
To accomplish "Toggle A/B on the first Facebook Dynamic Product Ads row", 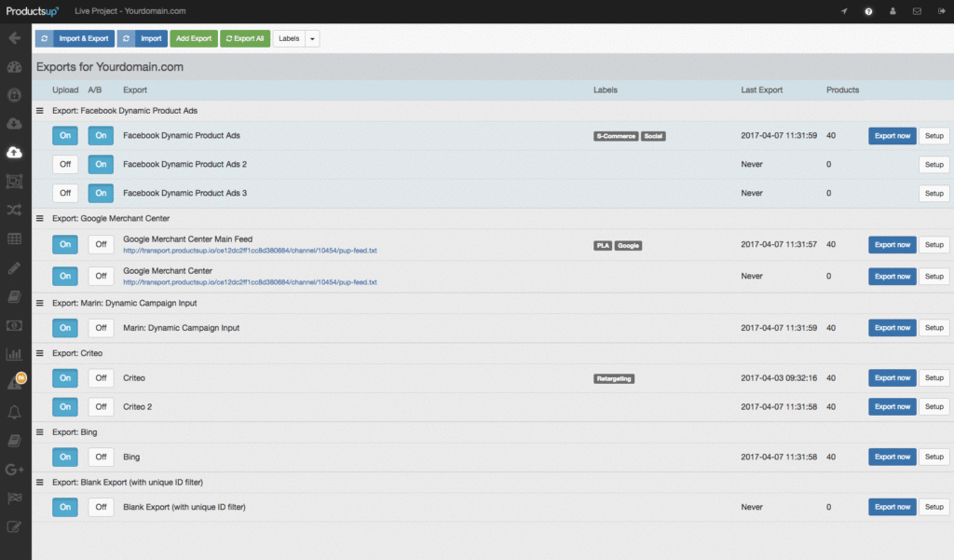I will (x=101, y=136).
